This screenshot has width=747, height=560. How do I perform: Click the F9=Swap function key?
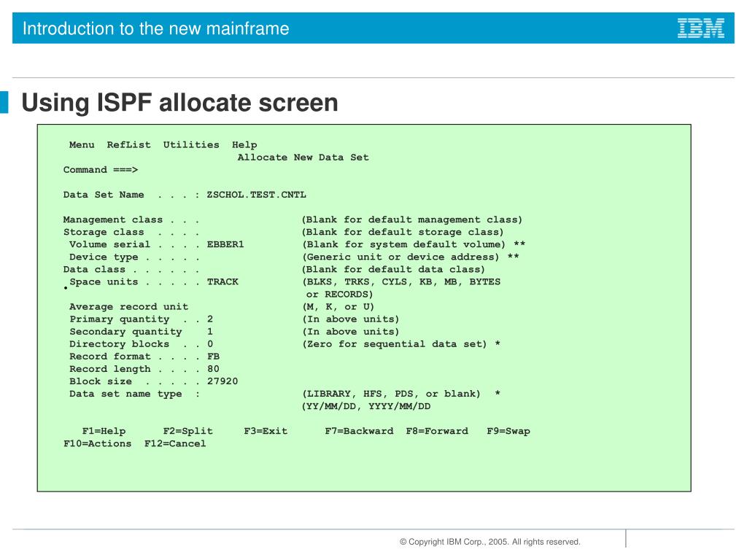508,432
